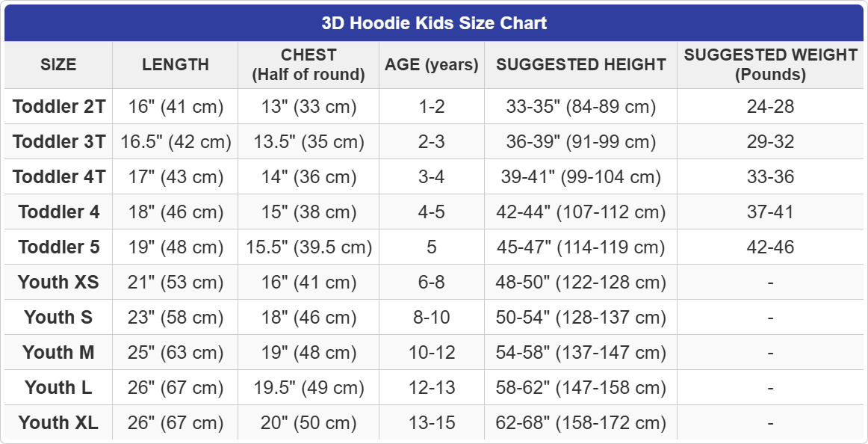Click the 3D Hoodie Kids Size Chart title
This screenshot has height=444, width=868.
434,23
